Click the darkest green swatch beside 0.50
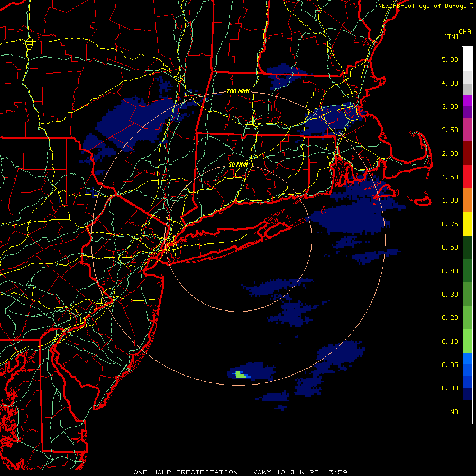Image resolution: width=476 pixels, height=476 pixels. click(467, 247)
